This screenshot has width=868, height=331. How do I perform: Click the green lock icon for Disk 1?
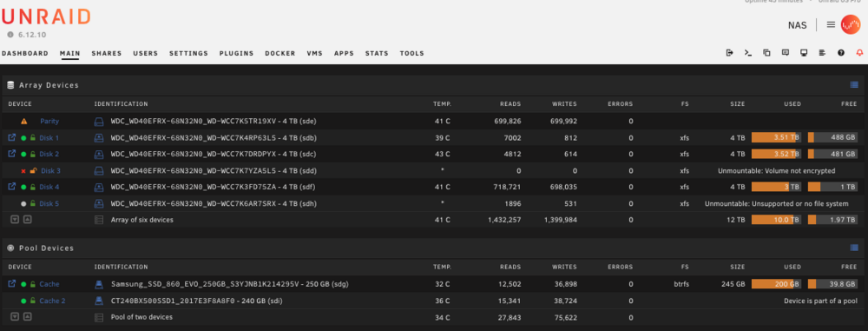33,137
